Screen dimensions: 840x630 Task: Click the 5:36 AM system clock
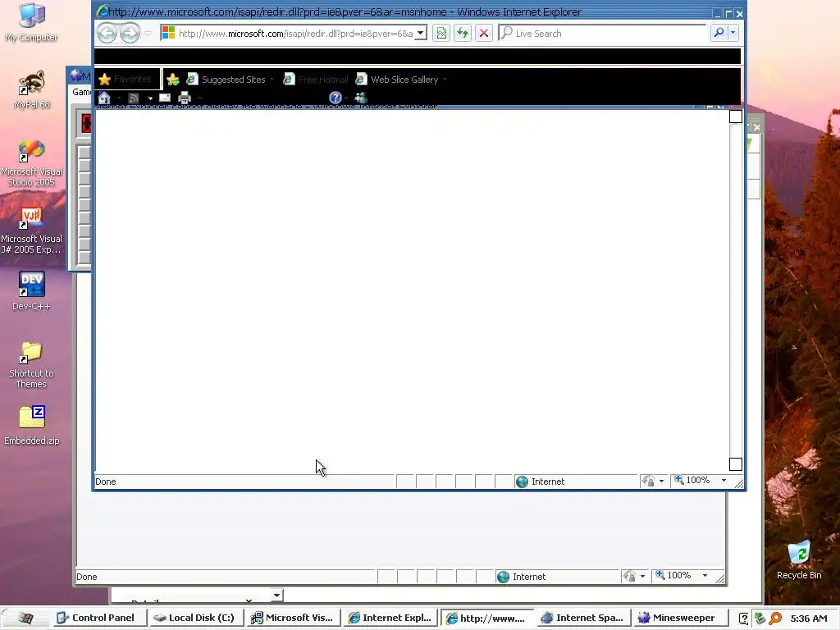[809, 619]
